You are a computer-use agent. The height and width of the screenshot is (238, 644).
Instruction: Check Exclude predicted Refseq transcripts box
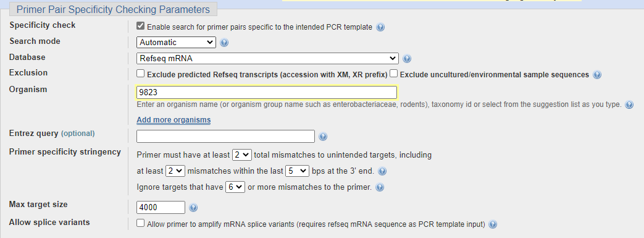coord(140,74)
